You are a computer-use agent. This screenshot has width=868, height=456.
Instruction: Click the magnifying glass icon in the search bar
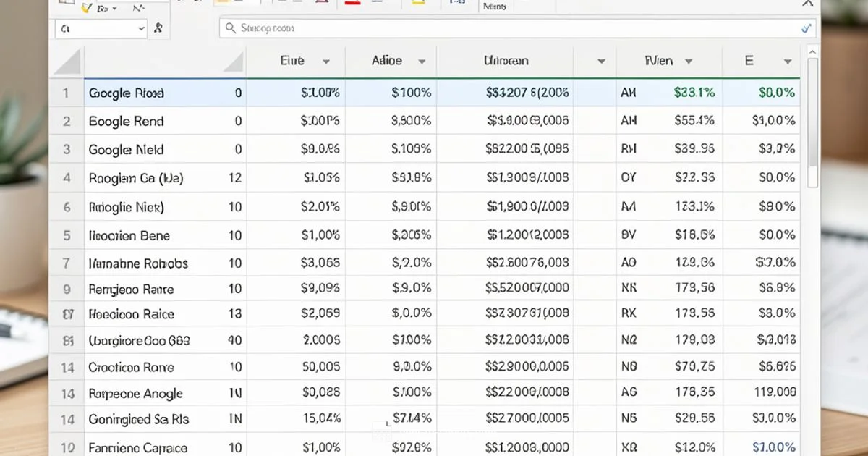pyautogui.click(x=229, y=29)
